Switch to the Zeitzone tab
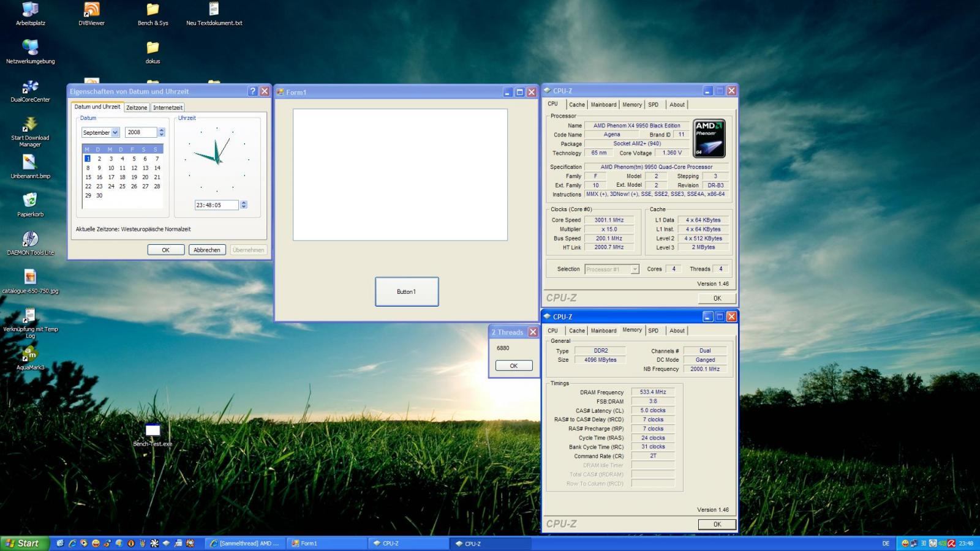The width and height of the screenshot is (980, 551). point(137,107)
